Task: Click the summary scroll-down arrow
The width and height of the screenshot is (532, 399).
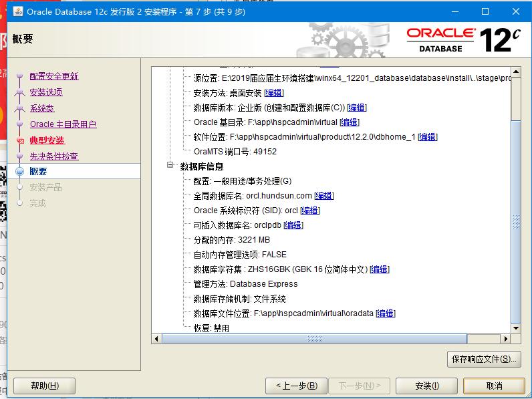Action: coord(516,328)
